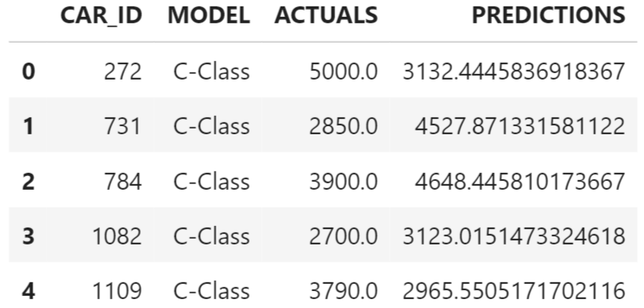Image resolution: width=644 pixels, height=308 pixels.
Task: Click the MODEL column header
Action: click(x=208, y=15)
